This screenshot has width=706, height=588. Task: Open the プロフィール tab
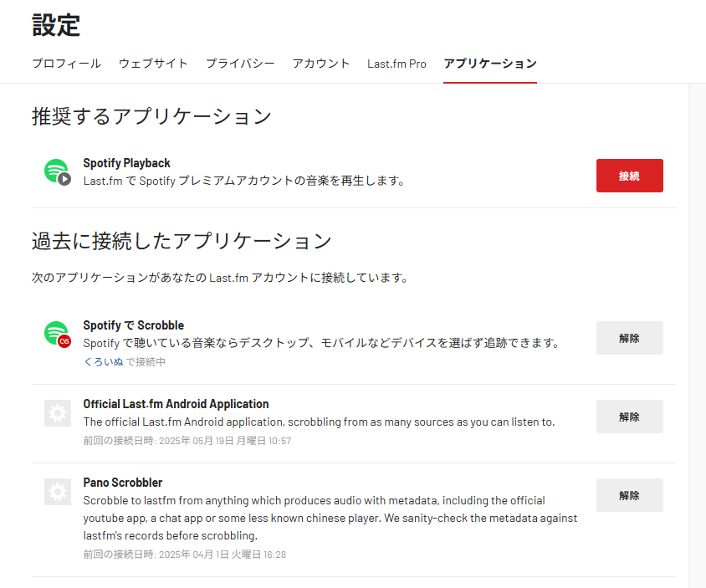(x=66, y=64)
